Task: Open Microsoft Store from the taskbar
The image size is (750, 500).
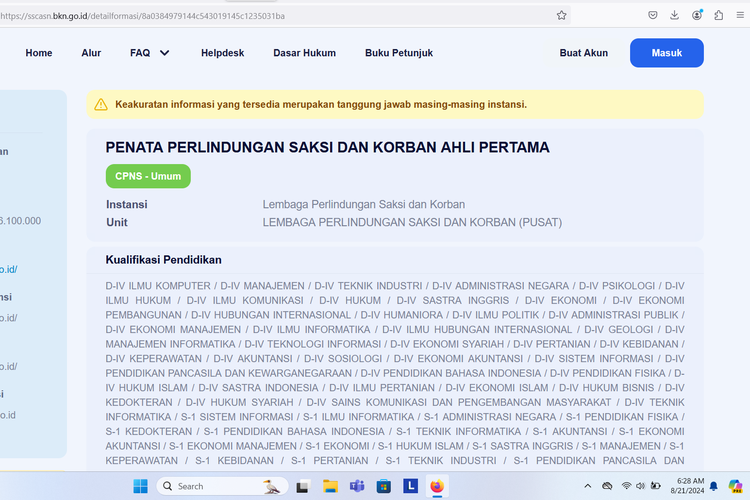Action: coord(383,486)
